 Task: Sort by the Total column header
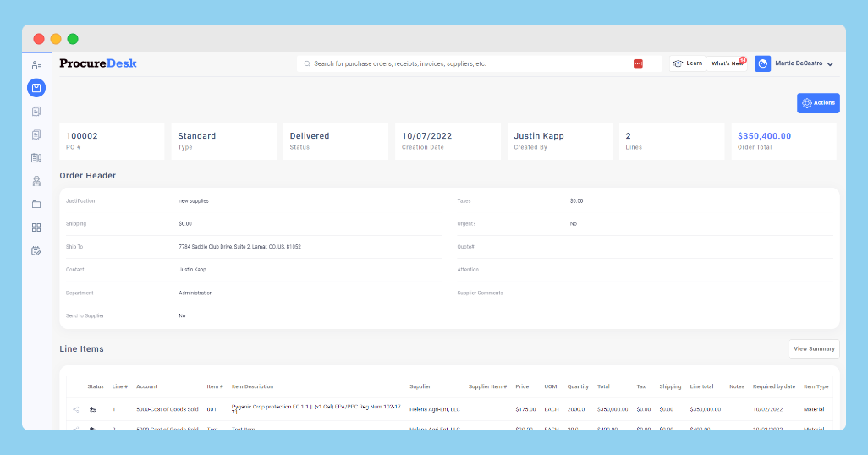603,386
